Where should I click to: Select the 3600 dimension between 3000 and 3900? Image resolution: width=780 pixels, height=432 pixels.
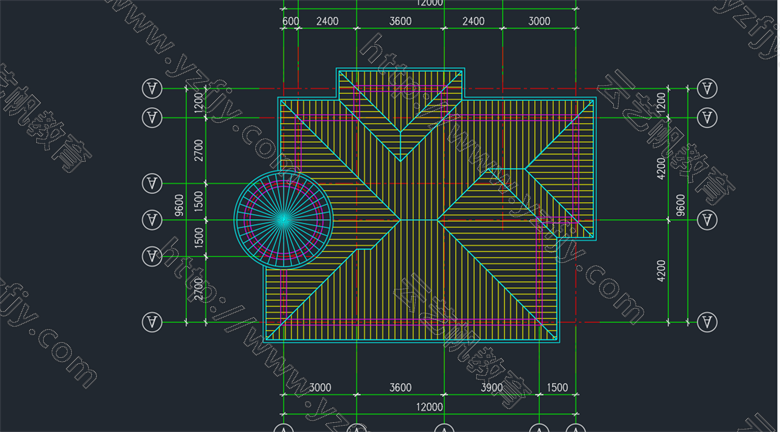point(400,388)
